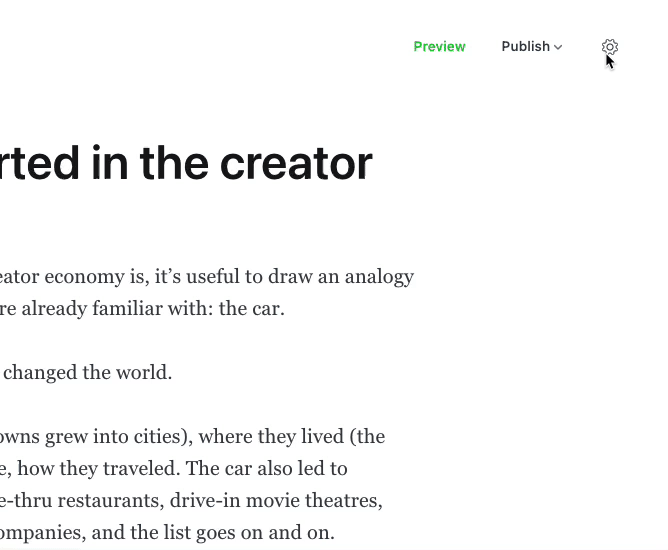
Task: Place cursor in "changed the world." line
Action: 86,372
